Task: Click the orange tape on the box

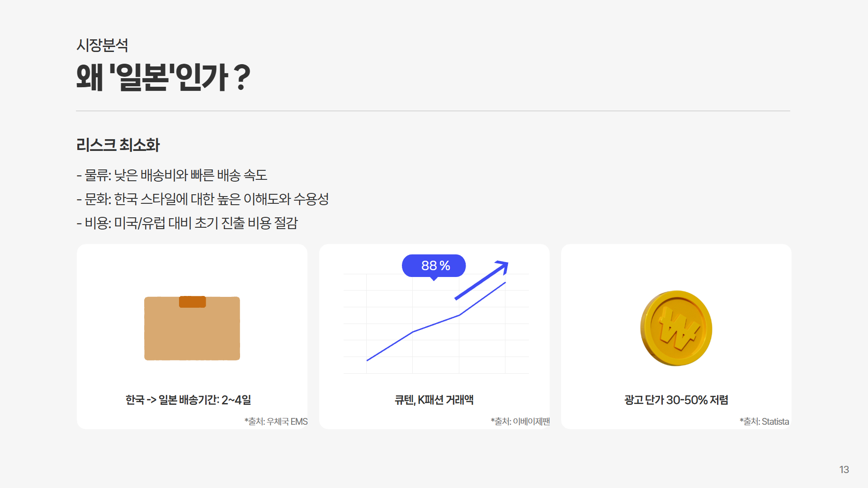Action: tap(192, 302)
